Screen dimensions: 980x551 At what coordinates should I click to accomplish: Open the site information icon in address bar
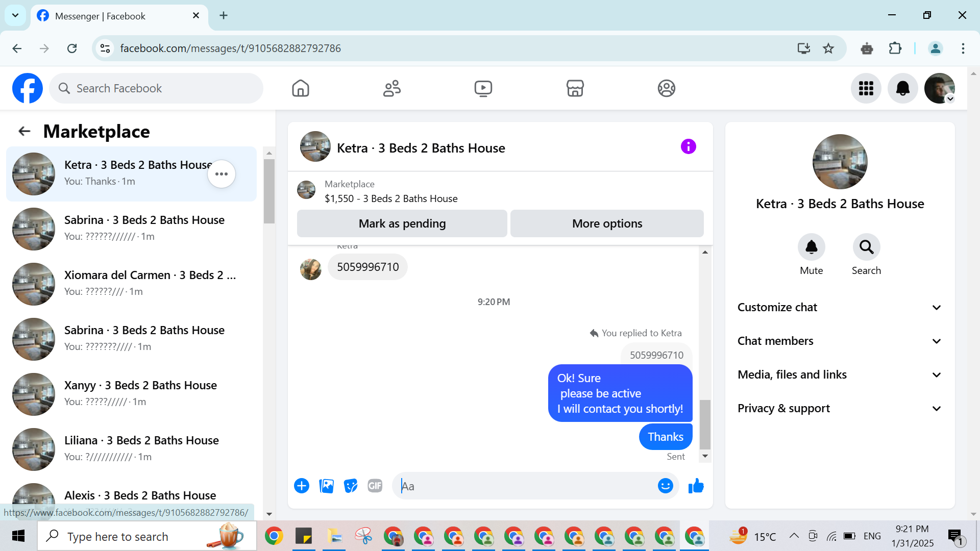(105, 48)
